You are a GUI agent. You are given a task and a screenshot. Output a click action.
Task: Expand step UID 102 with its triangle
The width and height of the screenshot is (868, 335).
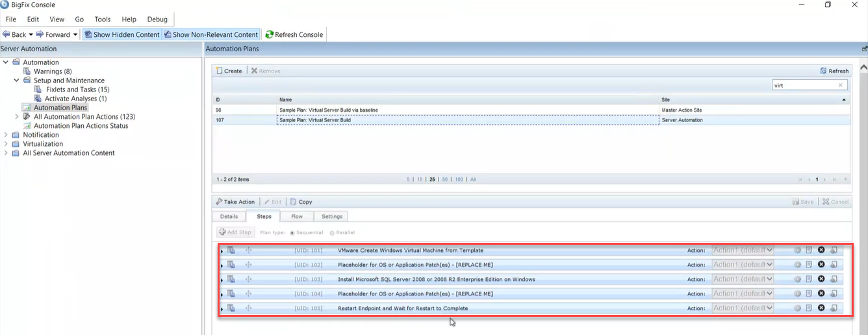(222, 266)
